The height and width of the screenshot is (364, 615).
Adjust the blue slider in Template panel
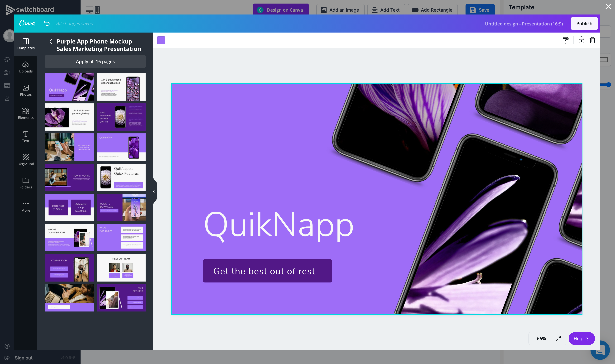coord(608,85)
